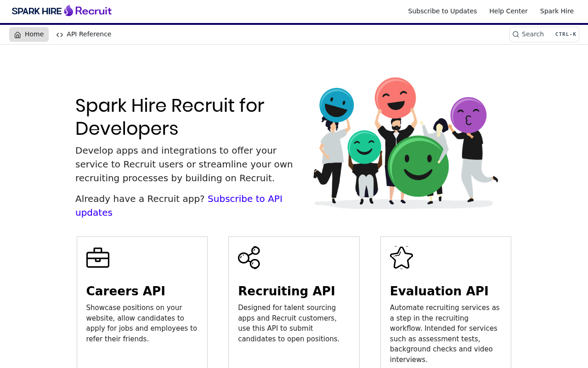Click the Recruiting API share-nodes icon
Image resolution: width=588 pixels, height=368 pixels.
249,258
